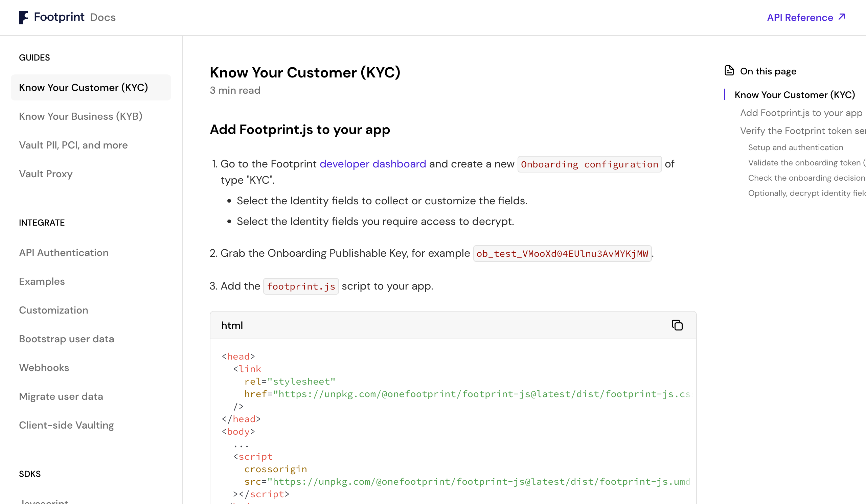Click the Footprint logo icon
This screenshot has height=504, width=866.
point(23,17)
